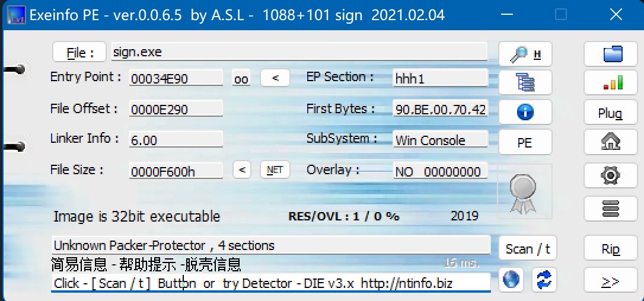This screenshot has height=301, width=644.
Task: Open the Plug plugins button
Action: pyautogui.click(x=611, y=113)
